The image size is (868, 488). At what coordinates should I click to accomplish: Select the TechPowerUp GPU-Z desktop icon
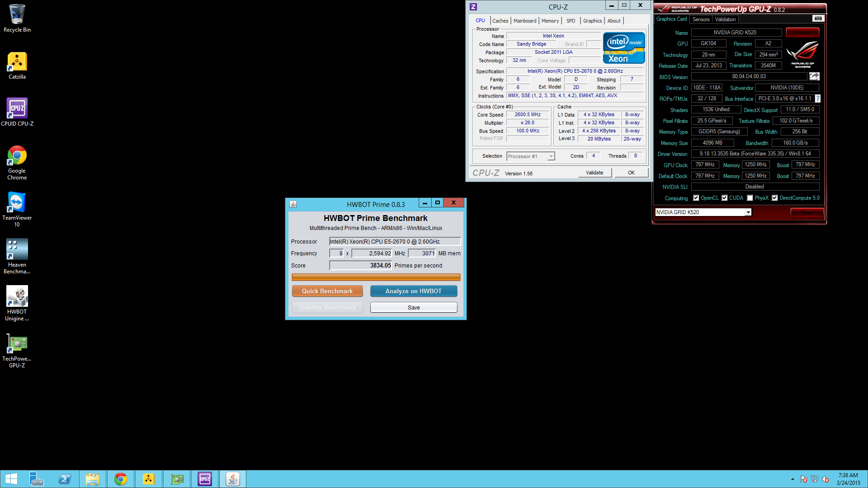pos(17,350)
